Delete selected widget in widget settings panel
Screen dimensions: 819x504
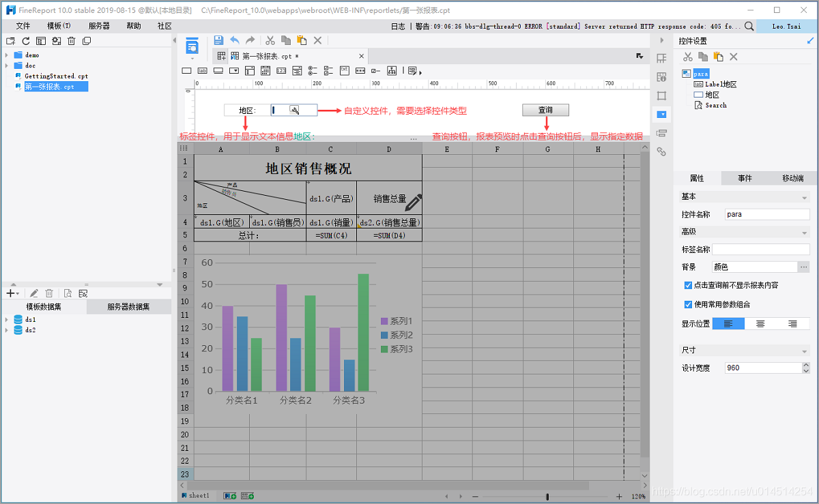[734, 57]
